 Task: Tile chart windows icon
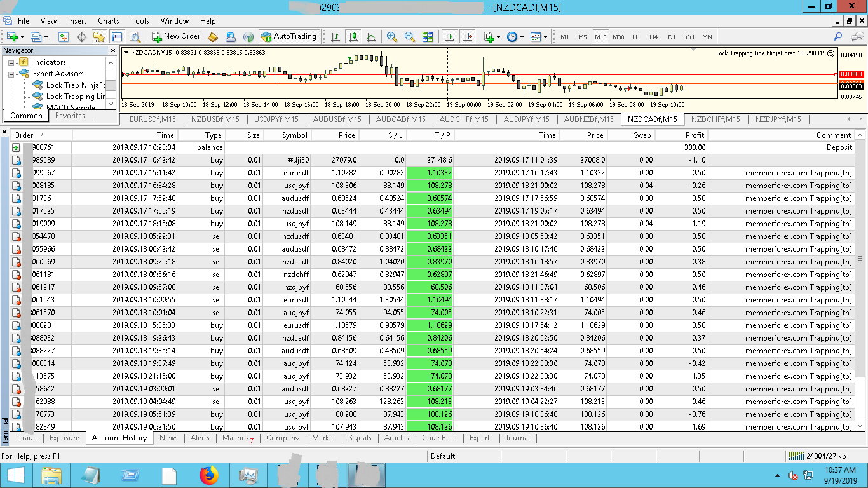pyautogui.click(x=428, y=37)
